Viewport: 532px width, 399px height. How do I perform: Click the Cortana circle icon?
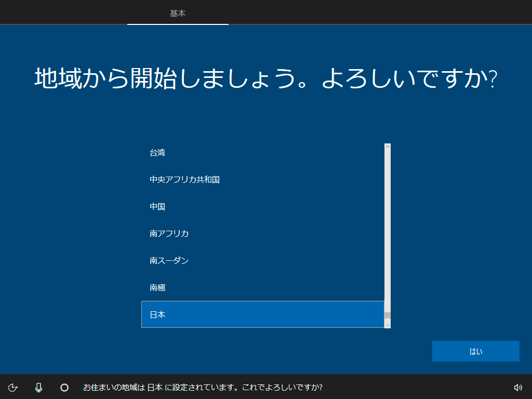pos(64,387)
